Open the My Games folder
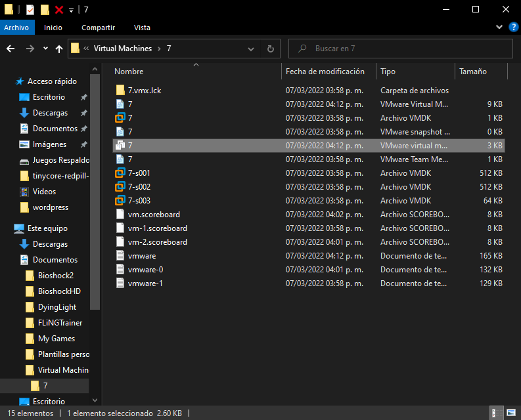 57,339
